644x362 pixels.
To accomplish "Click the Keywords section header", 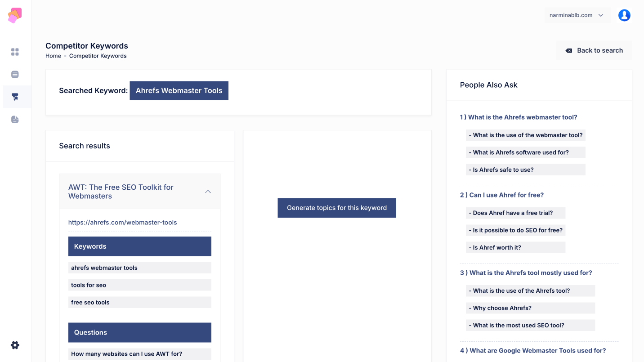I will point(140,246).
